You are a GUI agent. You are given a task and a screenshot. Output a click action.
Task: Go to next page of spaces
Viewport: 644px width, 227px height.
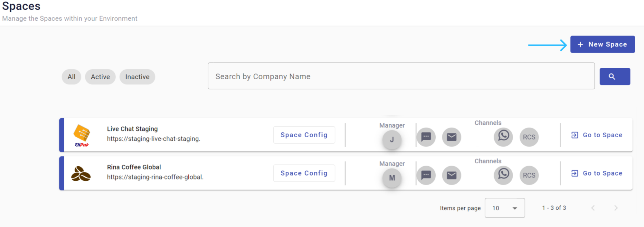pos(616,208)
